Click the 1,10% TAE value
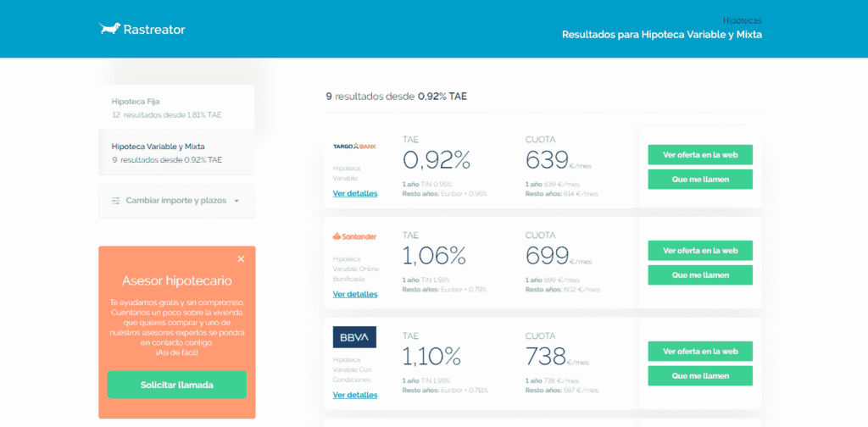This screenshot has height=427, width=868. point(431,356)
